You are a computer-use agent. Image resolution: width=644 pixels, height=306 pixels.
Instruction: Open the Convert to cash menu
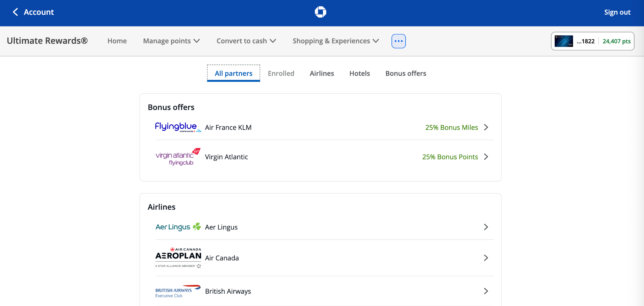tap(246, 41)
